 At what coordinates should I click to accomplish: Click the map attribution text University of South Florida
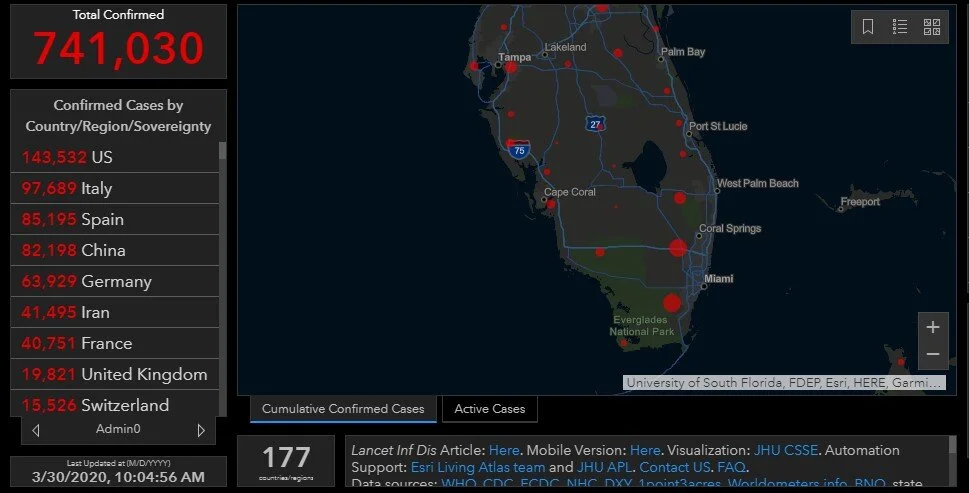point(784,382)
